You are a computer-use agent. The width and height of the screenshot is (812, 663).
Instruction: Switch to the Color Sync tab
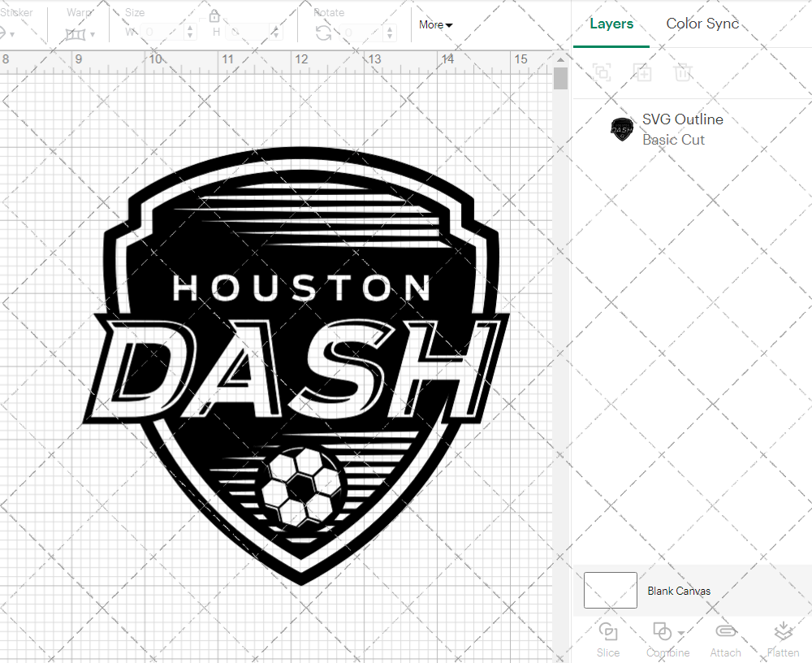click(x=702, y=24)
